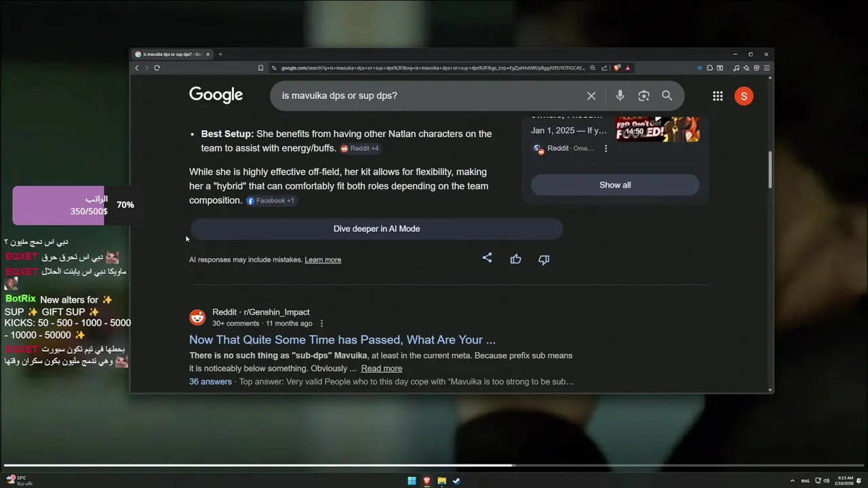Open the browser hamburger menu
Screen dimensions: 868x488
point(767,68)
